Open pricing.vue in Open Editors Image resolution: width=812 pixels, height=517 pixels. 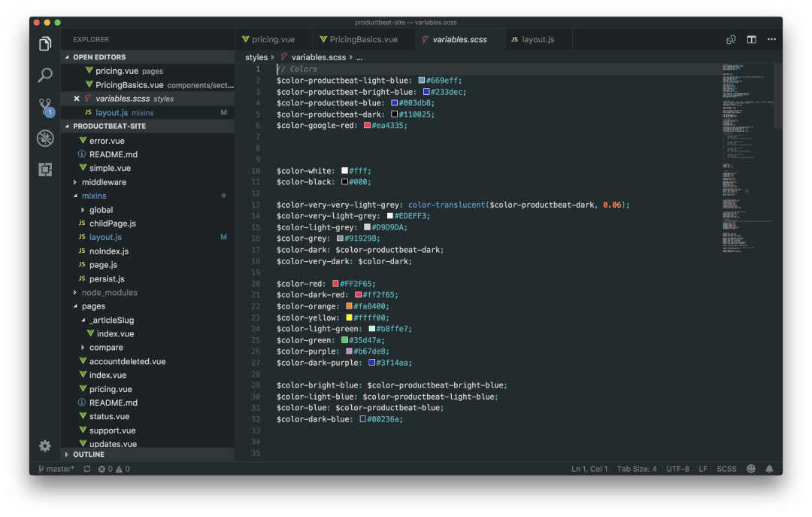147,71
